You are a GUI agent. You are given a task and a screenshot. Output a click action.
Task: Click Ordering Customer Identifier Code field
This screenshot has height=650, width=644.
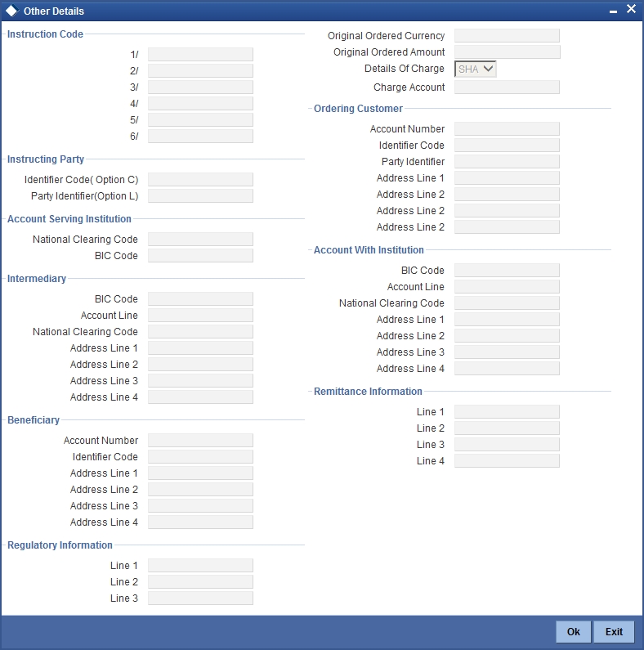point(507,146)
